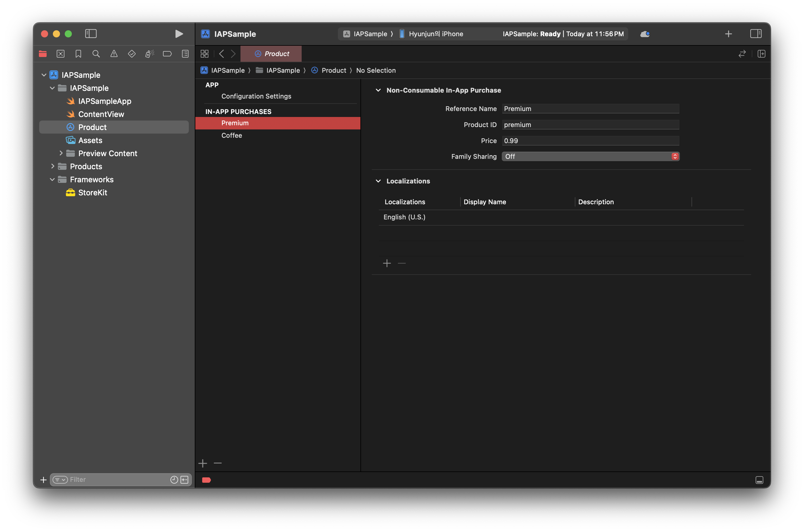Collapse the Localizations section
The width and height of the screenshot is (804, 532).
coord(378,181)
